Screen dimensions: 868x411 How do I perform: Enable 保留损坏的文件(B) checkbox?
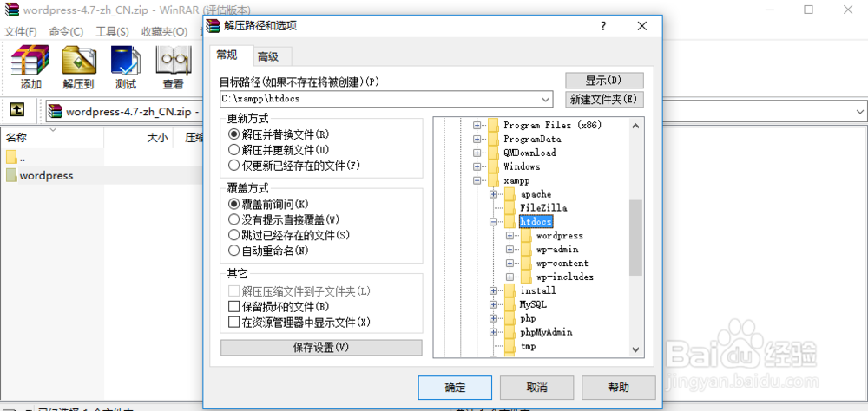233,306
